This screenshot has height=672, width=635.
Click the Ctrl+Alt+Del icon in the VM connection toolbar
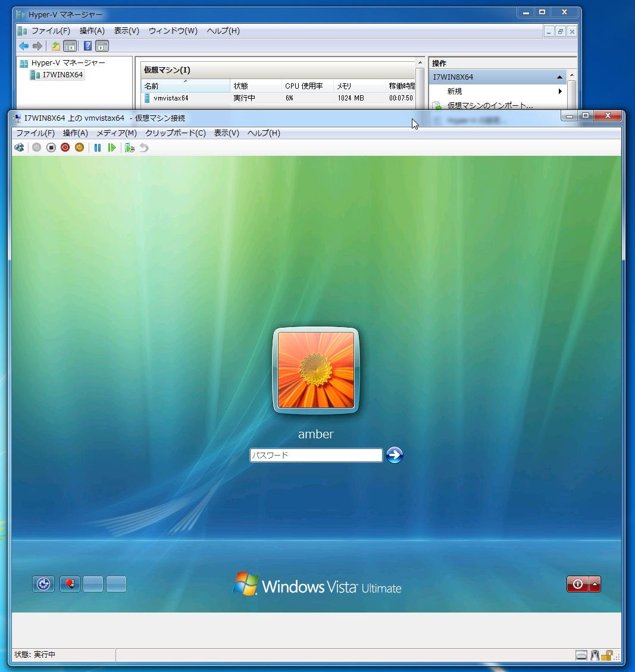click(x=19, y=148)
